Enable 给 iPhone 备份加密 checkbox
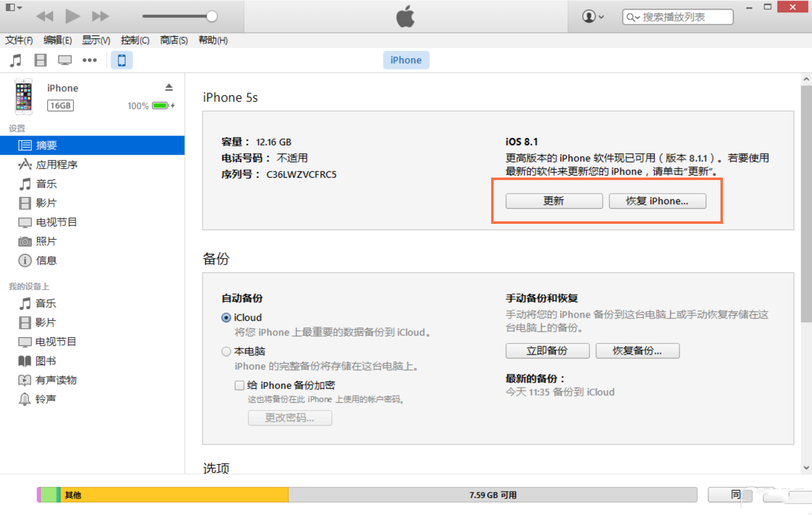 pos(240,385)
